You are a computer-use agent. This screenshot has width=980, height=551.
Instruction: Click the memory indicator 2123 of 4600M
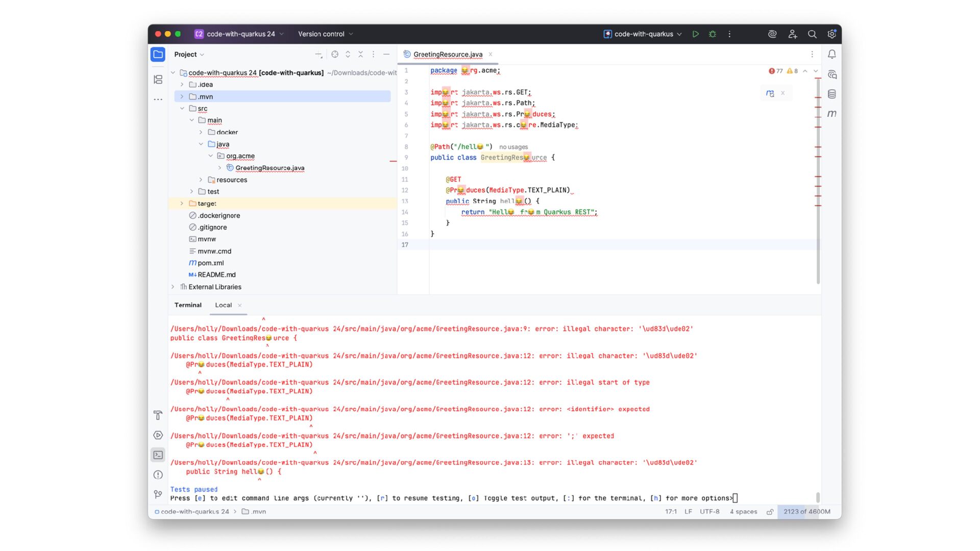[x=806, y=512]
